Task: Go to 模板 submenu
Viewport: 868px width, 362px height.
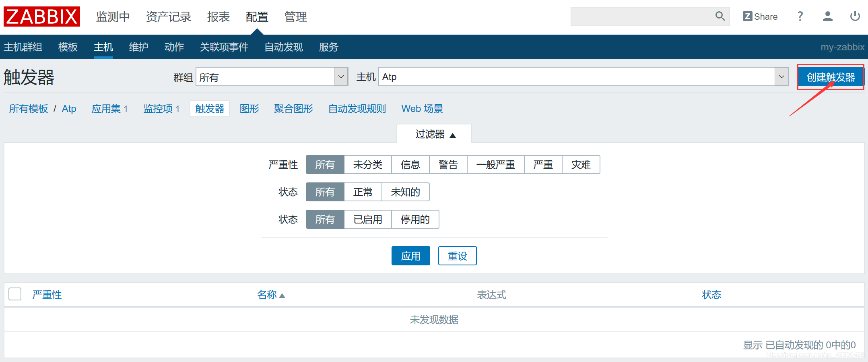Action: click(68, 47)
